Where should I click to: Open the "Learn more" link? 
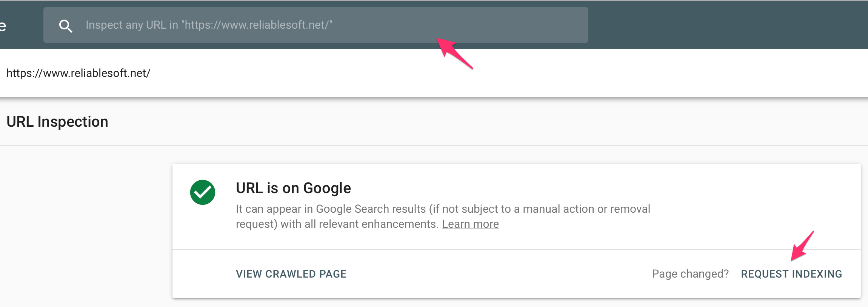pyautogui.click(x=470, y=224)
